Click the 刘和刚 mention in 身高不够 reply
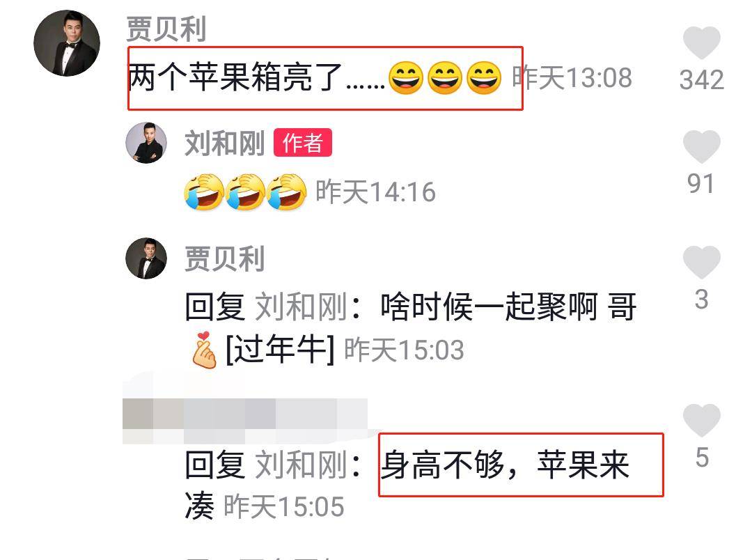Screen dimensions: 752x560 (301, 465)
